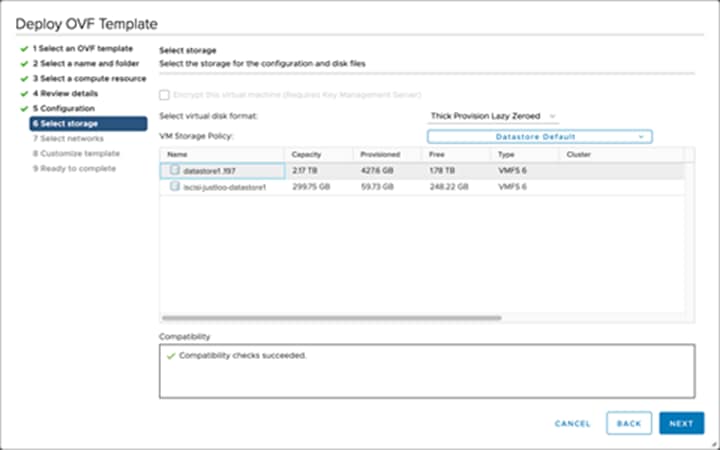Click the 59.73 GB provisioned cell

coord(377,187)
